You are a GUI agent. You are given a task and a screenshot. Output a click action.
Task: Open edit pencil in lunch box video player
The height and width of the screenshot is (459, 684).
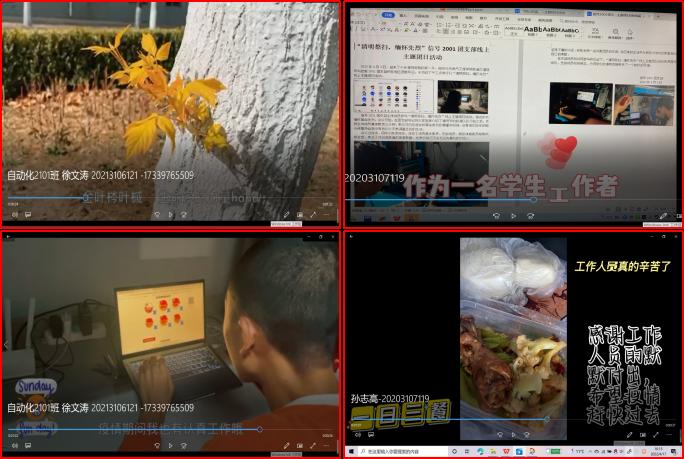pos(629,435)
